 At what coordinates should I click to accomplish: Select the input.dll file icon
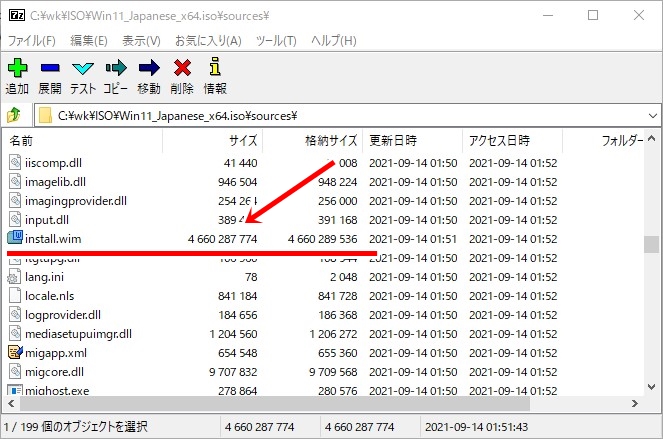pos(15,220)
